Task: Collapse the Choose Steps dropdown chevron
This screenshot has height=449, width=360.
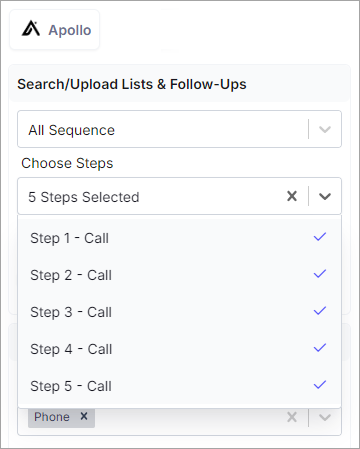Action: [325, 196]
